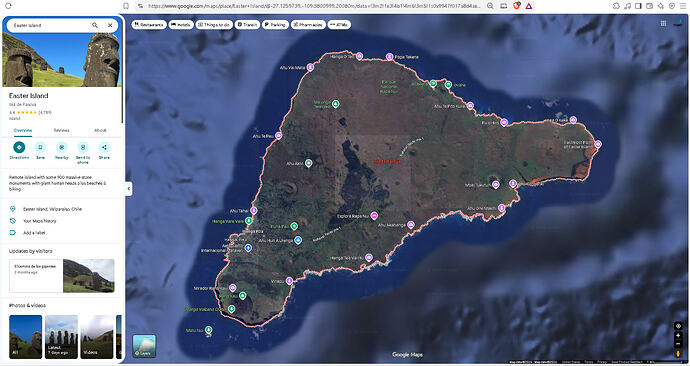690x366 pixels.
Task: Click the show your location button
Action: pyautogui.click(x=678, y=326)
